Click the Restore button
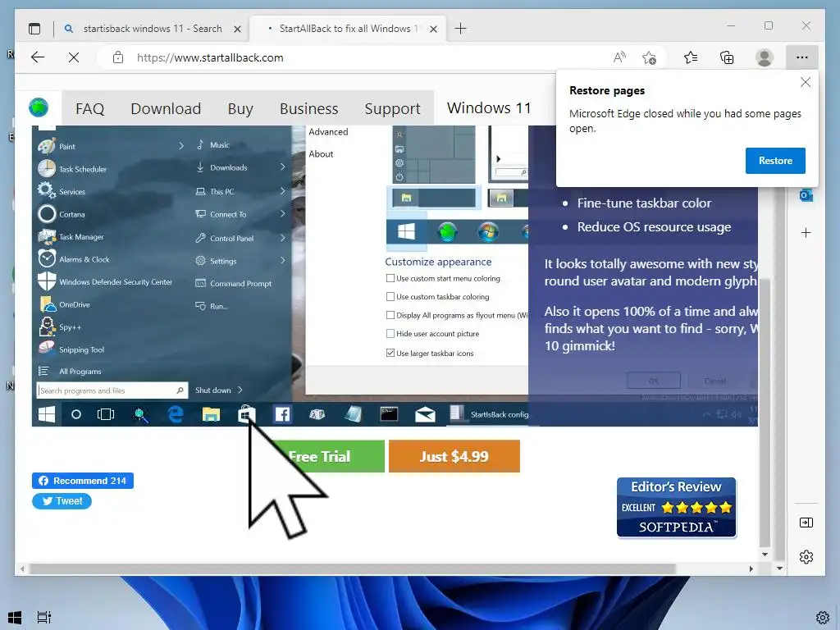Viewport: 840px width, 630px height. 775,161
